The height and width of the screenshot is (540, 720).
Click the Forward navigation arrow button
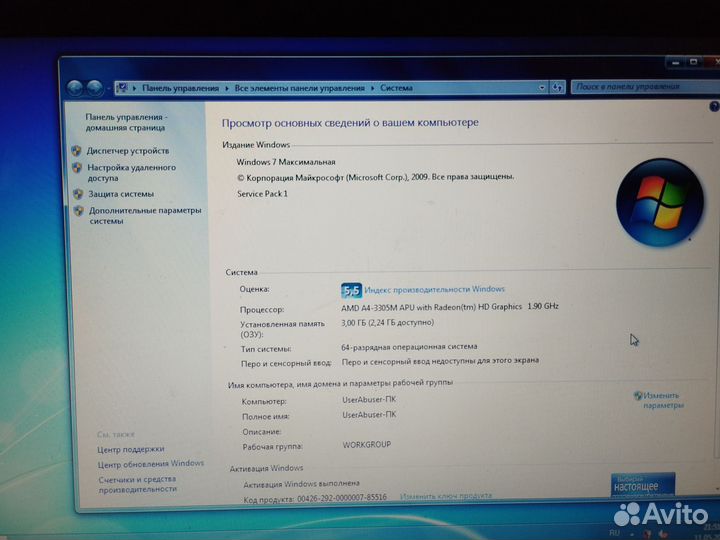(x=95, y=88)
